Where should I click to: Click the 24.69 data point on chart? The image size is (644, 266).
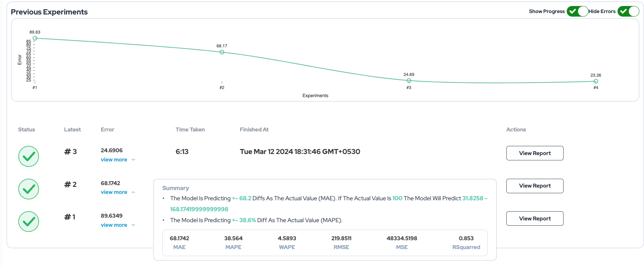click(409, 81)
